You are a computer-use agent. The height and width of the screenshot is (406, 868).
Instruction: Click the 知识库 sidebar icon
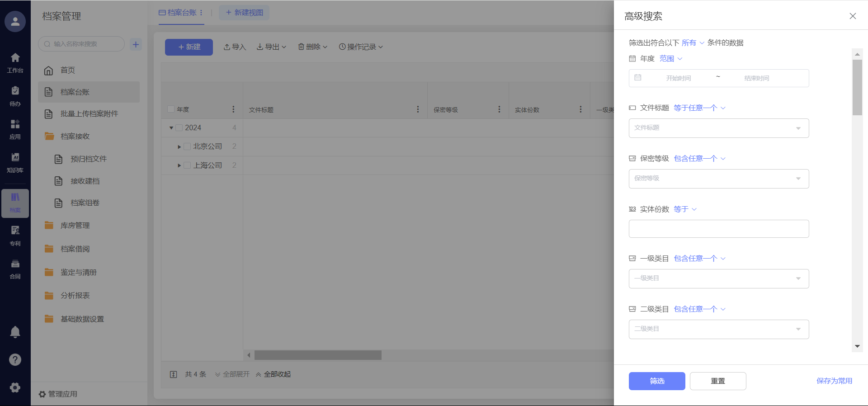[x=15, y=162]
